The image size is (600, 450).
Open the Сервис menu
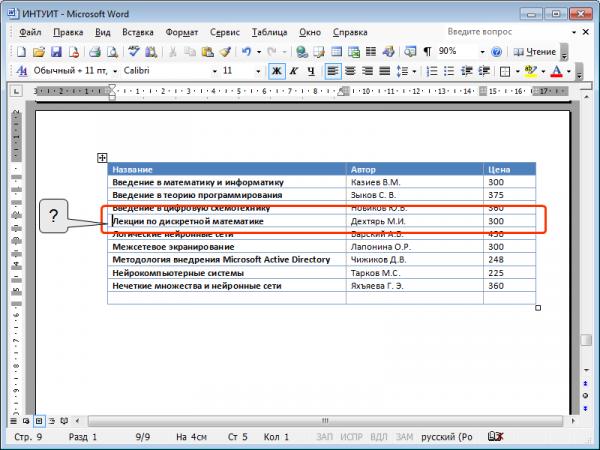[225, 33]
